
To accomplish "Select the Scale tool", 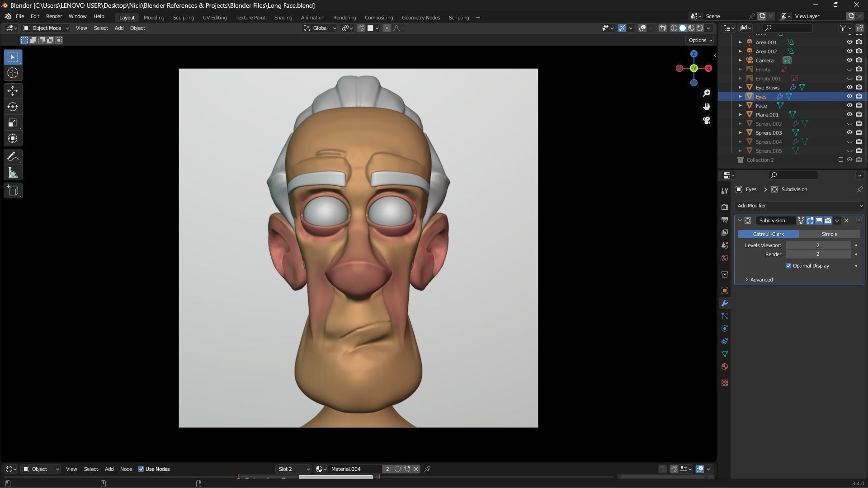I will [13, 122].
